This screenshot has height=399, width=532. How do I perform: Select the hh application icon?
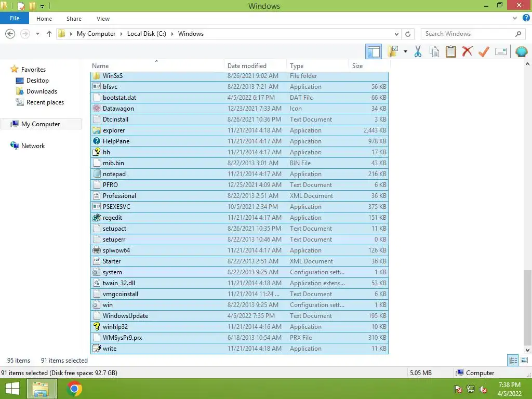96,152
